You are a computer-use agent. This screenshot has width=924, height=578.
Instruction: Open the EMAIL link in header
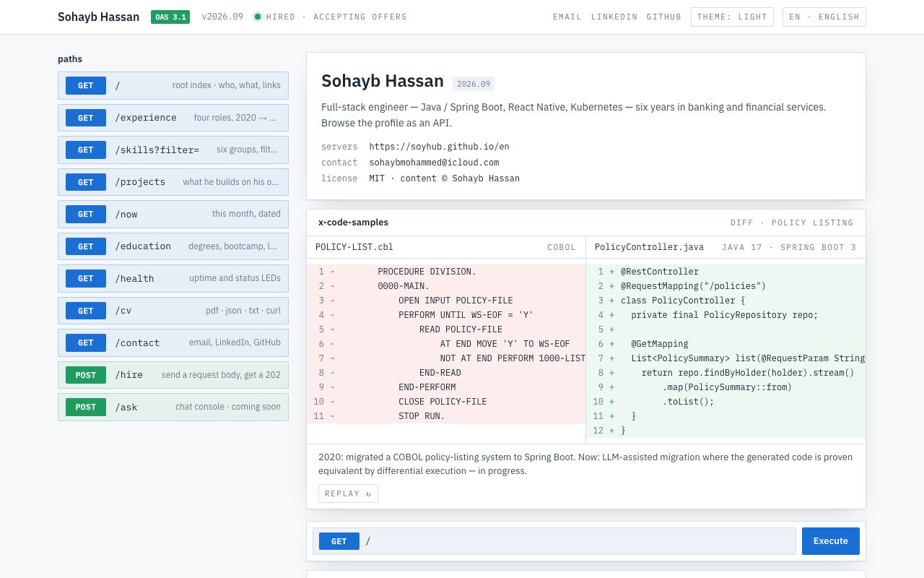pyautogui.click(x=567, y=17)
